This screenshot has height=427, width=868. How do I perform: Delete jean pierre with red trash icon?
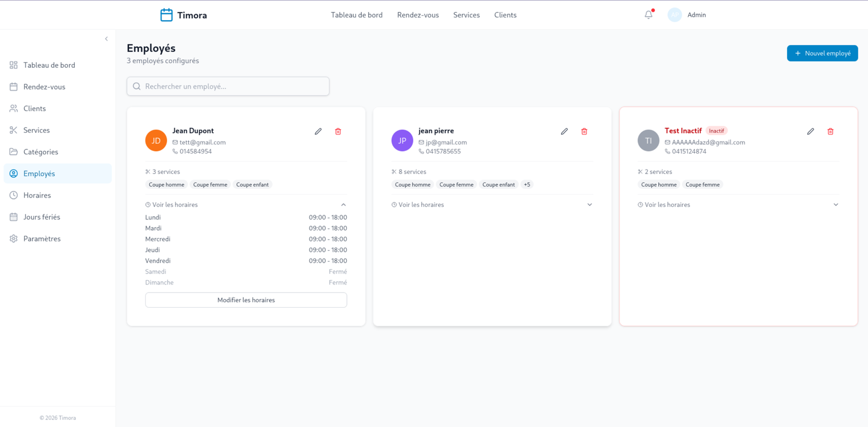(584, 131)
